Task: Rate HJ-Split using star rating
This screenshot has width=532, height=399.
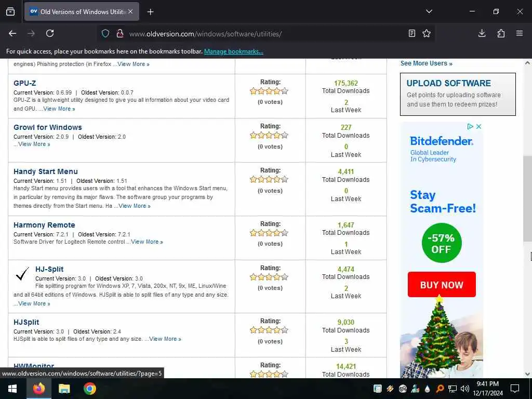Action: click(x=269, y=277)
